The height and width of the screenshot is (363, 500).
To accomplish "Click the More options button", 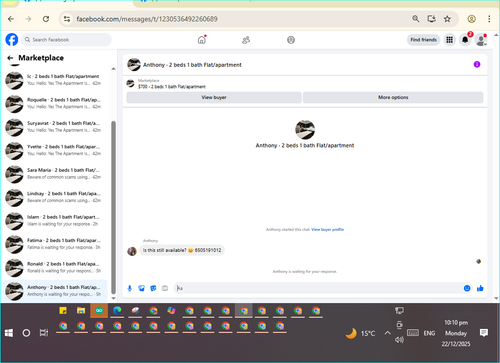I will (x=393, y=97).
